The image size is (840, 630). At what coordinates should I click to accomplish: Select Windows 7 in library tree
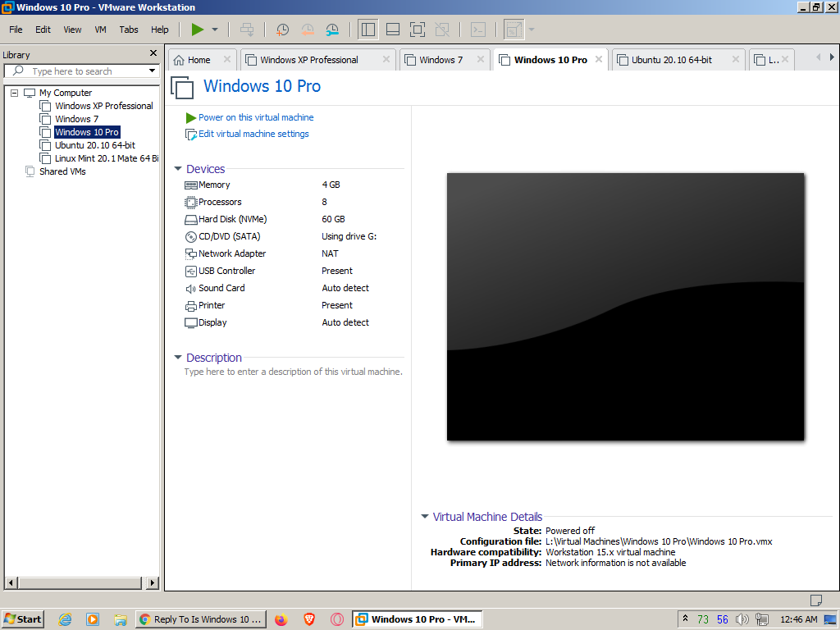click(76, 119)
